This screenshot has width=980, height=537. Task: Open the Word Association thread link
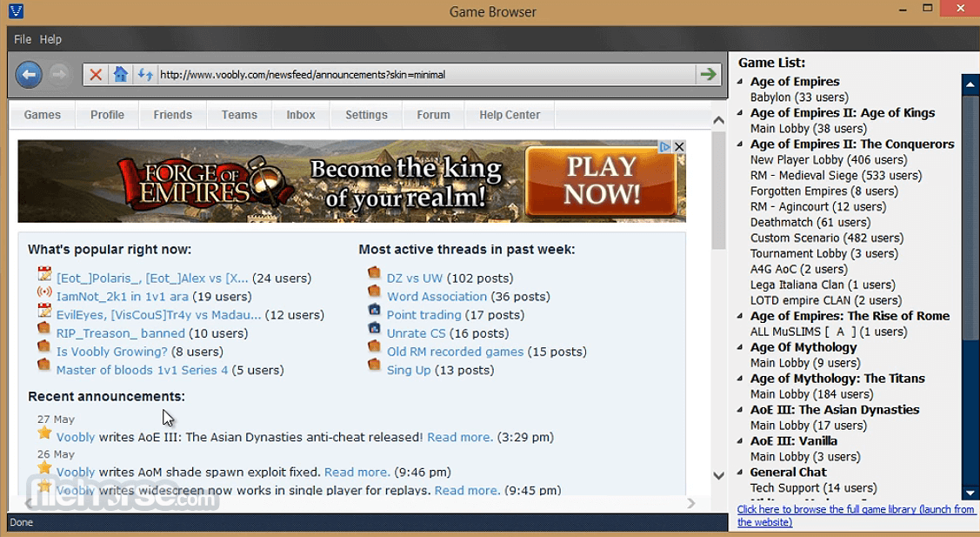[437, 296]
